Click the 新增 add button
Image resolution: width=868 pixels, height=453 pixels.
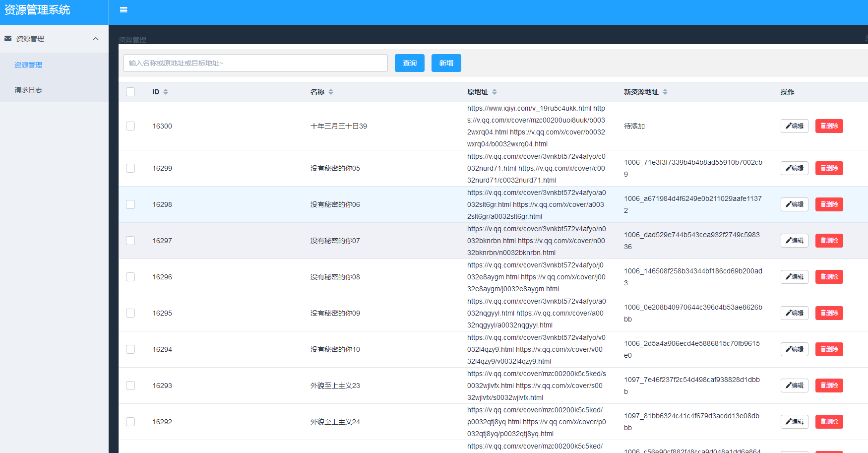446,63
